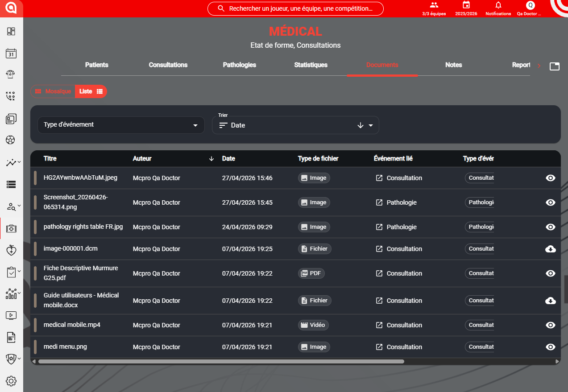Preview Screenshot_20260426-065314.png with the eye icon

click(x=551, y=202)
